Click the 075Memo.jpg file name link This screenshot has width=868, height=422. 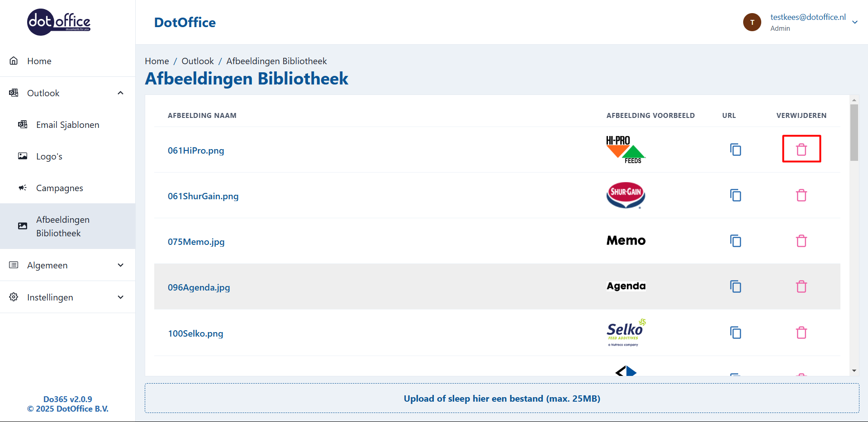[196, 242]
